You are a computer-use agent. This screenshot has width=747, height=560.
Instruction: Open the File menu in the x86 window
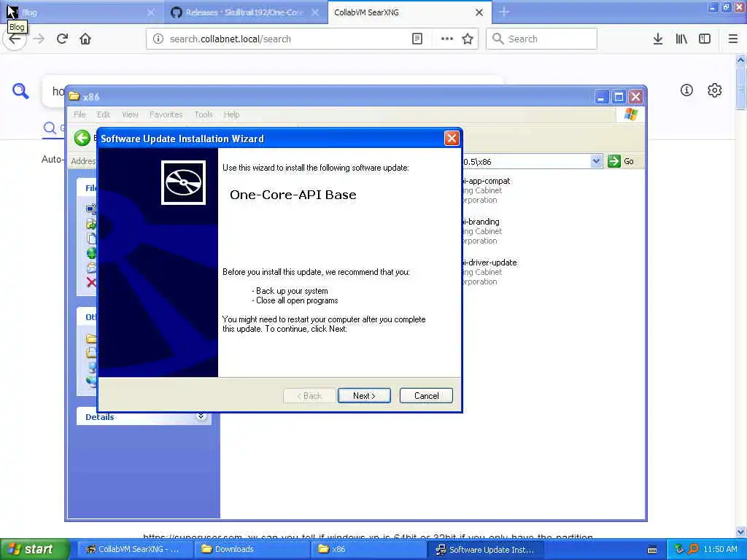coord(80,114)
